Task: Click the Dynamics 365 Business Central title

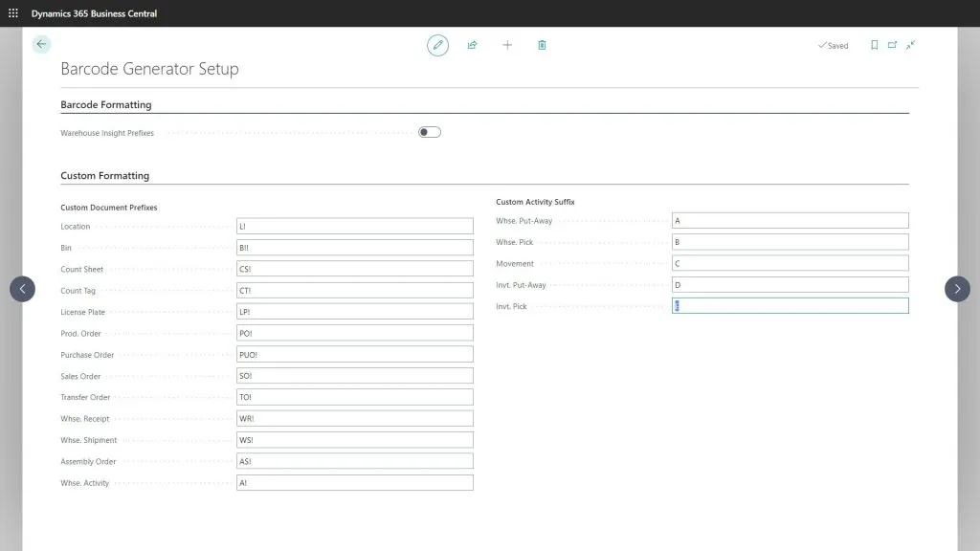Action: [x=93, y=12]
